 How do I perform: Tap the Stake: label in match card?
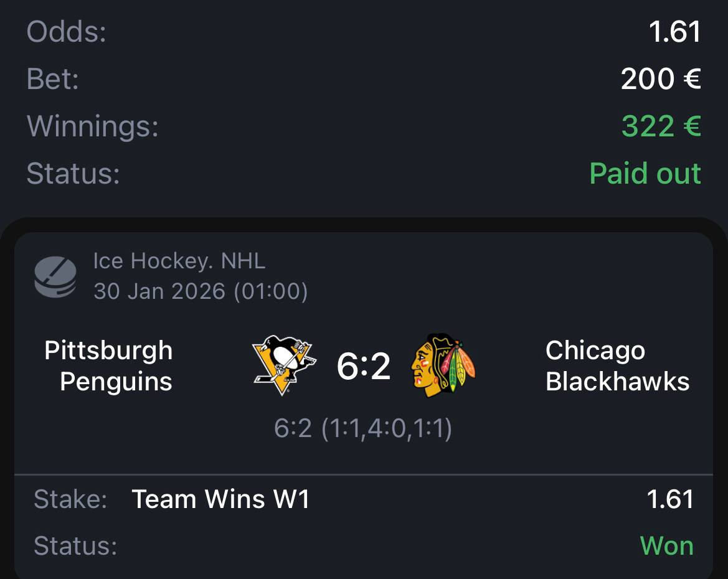tap(70, 499)
